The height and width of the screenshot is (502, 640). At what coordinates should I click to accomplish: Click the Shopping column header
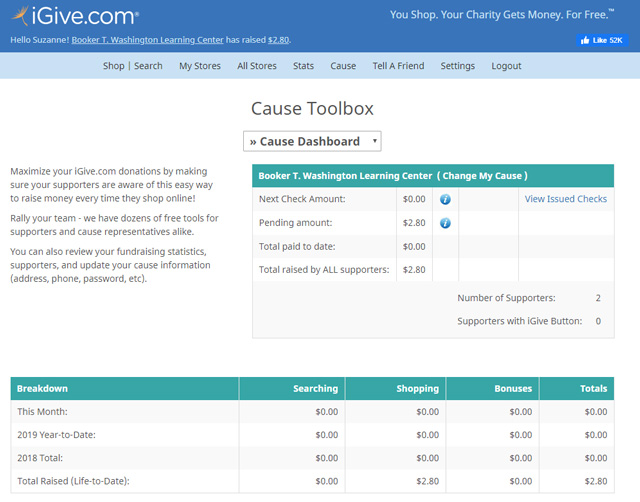point(418,389)
